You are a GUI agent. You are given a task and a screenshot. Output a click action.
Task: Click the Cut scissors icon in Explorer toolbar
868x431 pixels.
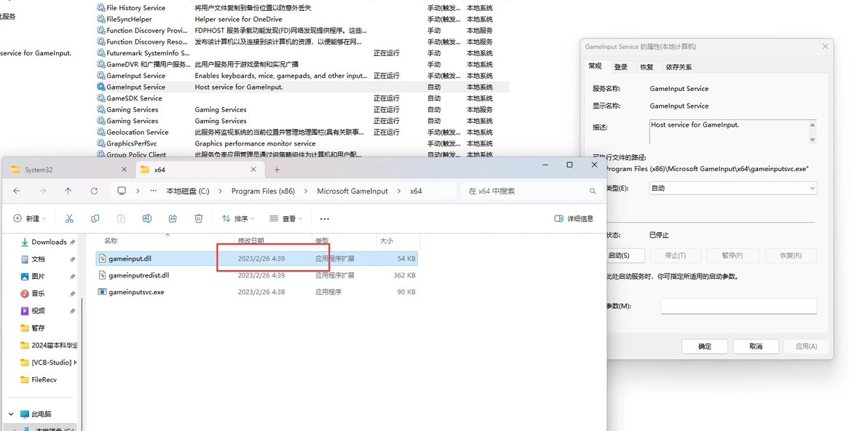pyautogui.click(x=69, y=218)
